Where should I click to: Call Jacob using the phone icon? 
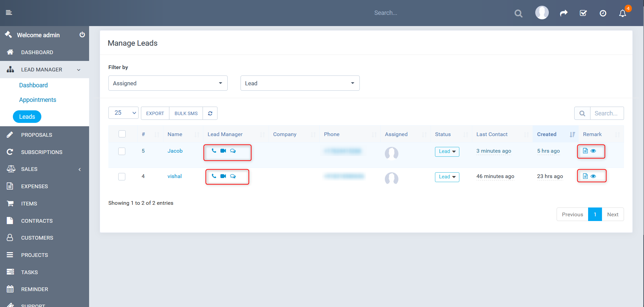coord(214,151)
